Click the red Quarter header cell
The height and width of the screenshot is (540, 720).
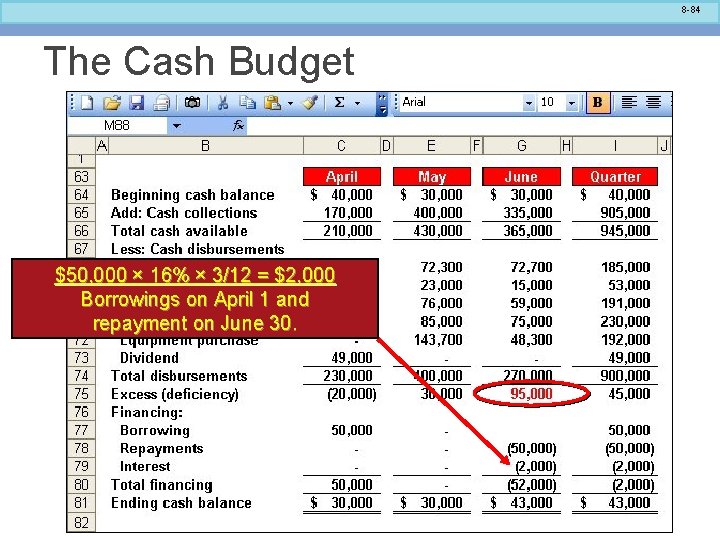coord(615,177)
